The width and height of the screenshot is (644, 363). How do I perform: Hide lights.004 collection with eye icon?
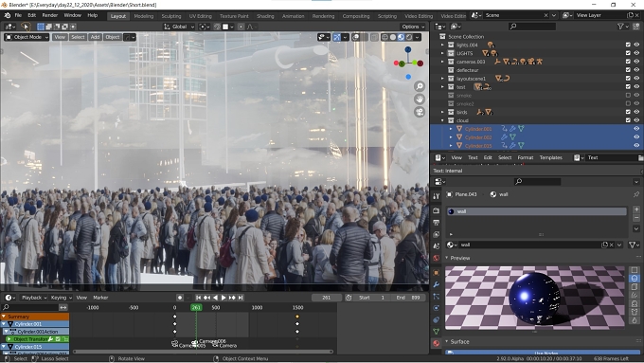pos(636,45)
